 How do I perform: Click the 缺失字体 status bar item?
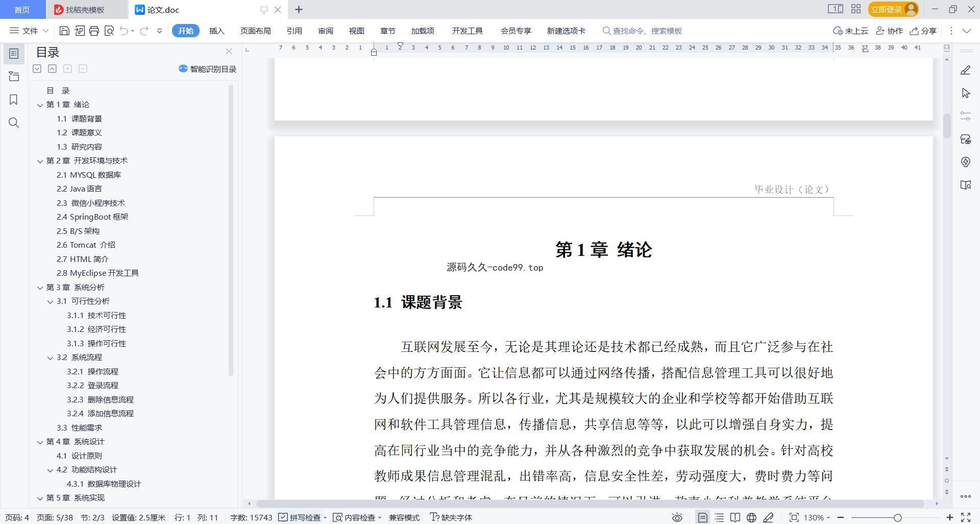pyautogui.click(x=451, y=517)
